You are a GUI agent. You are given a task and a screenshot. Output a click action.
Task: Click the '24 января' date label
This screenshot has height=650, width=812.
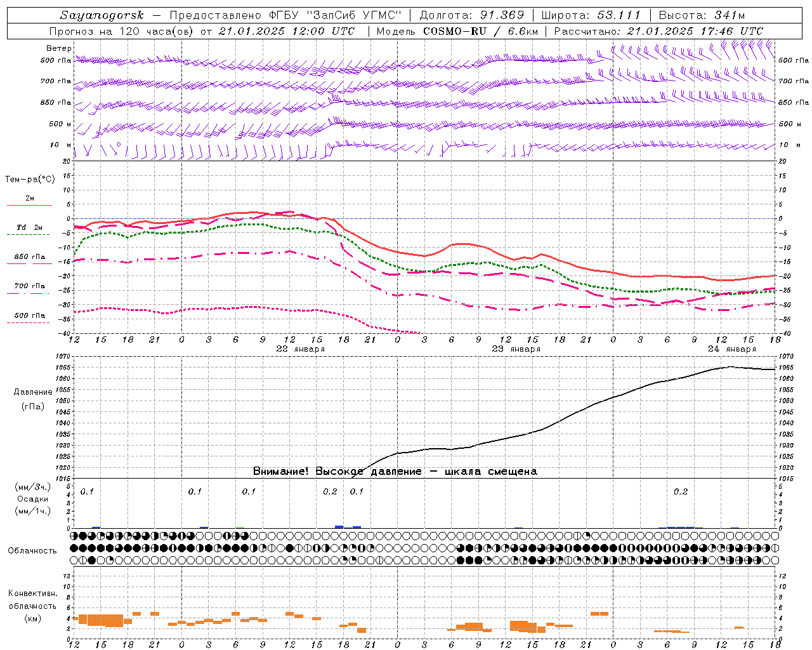tap(731, 349)
